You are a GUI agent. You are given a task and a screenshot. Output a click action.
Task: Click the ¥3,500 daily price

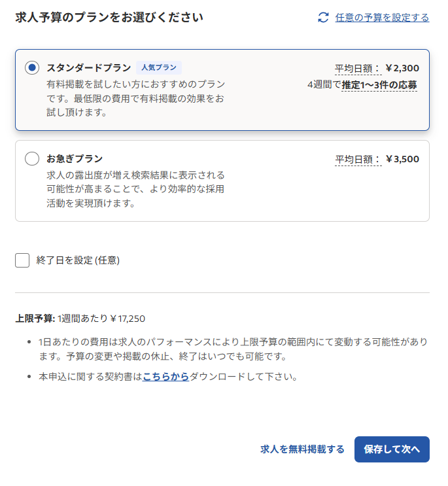[402, 159]
